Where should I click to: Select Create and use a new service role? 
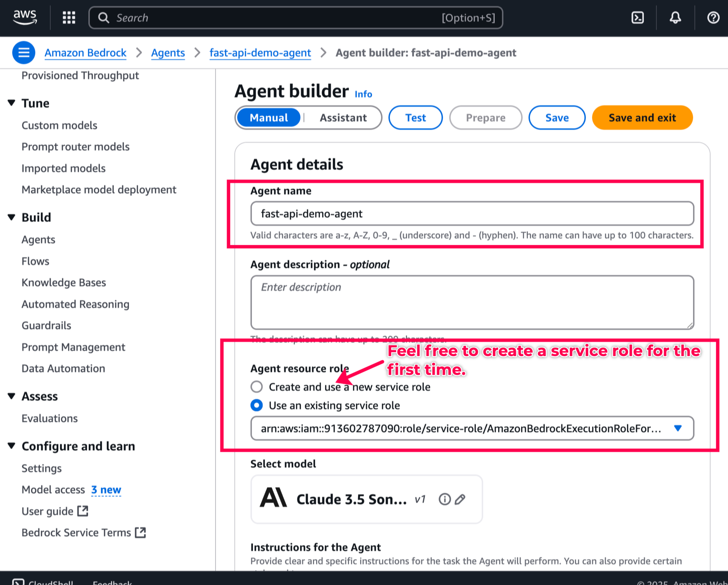coord(257,387)
